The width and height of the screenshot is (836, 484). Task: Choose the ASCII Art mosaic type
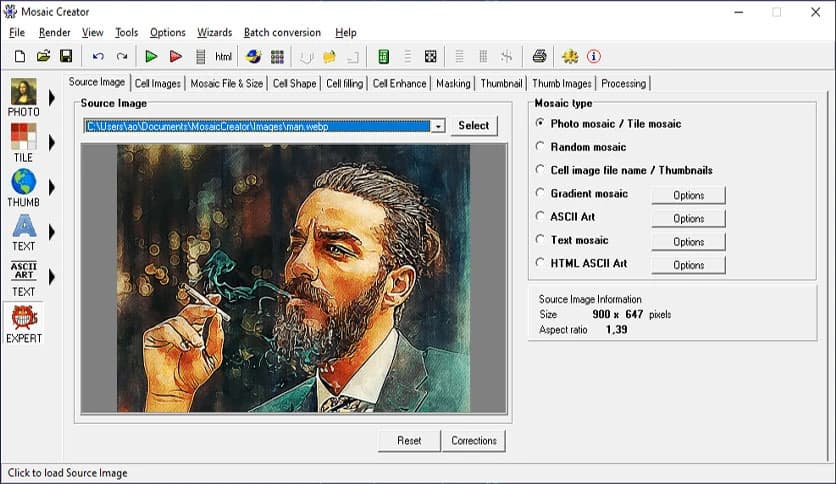tap(540, 216)
